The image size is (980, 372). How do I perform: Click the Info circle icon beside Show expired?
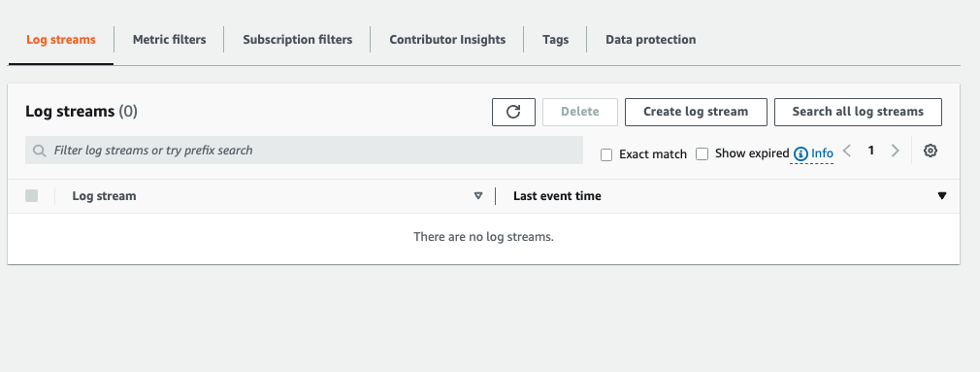point(800,153)
